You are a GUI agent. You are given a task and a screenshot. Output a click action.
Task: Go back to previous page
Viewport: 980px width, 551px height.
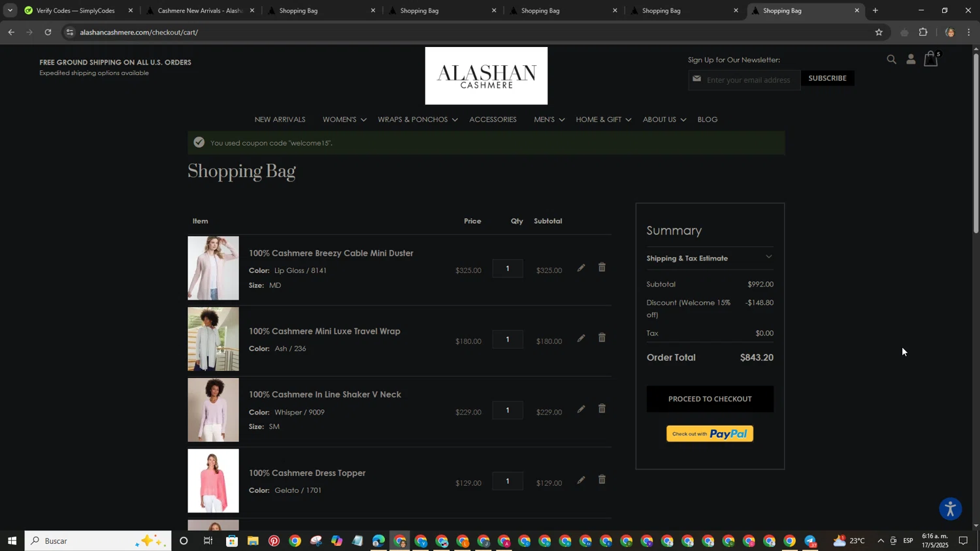click(11, 32)
